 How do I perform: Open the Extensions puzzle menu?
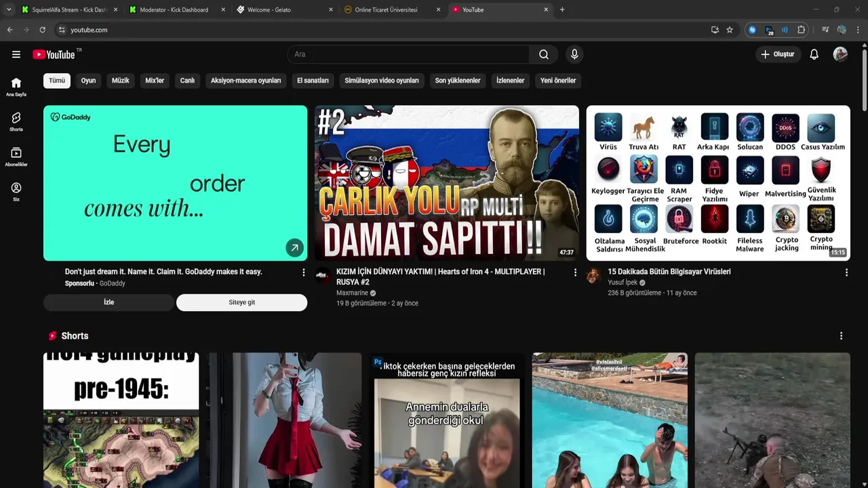point(801,30)
